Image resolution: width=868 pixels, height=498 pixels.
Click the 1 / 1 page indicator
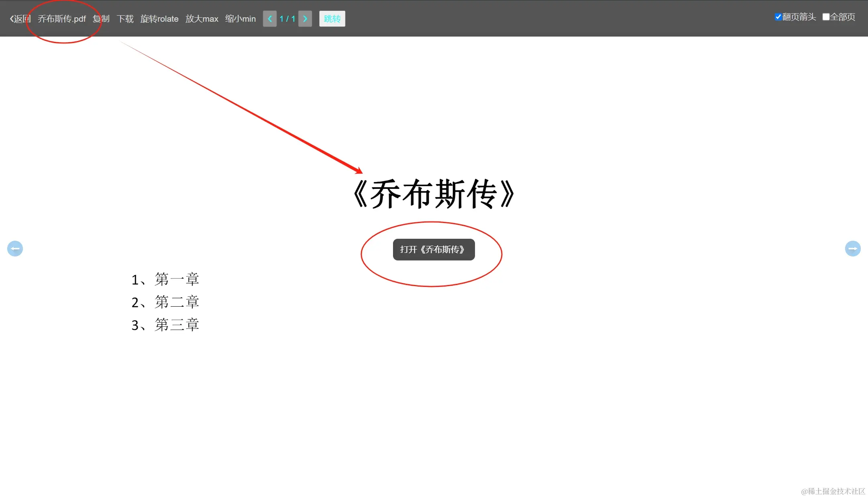point(287,19)
